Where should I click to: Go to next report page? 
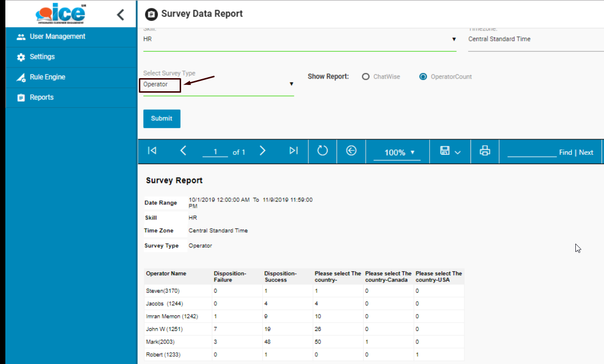pyautogui.click(x=263, y=151)
